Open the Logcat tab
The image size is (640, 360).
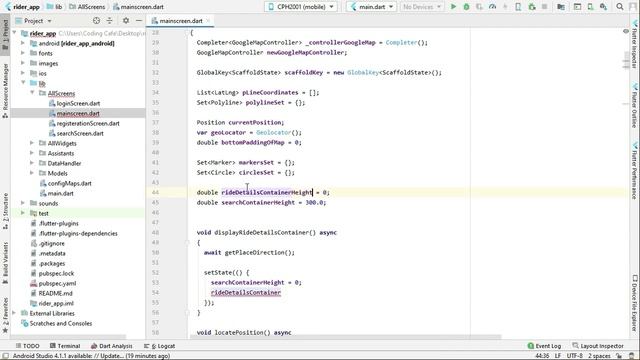(160, 346)
